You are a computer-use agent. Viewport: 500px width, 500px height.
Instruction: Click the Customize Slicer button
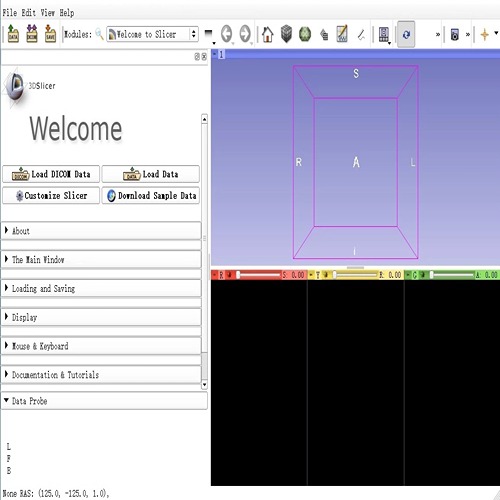(x=51, y=195)
